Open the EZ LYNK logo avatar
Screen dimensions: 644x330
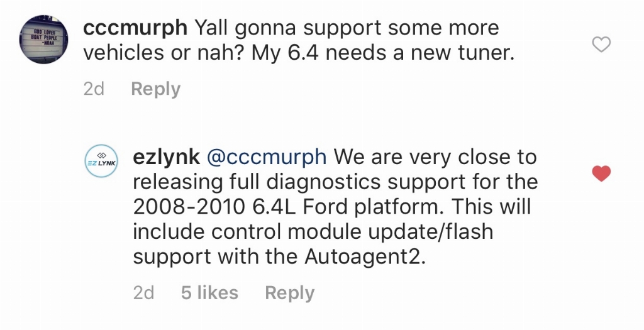coord(101,161)
